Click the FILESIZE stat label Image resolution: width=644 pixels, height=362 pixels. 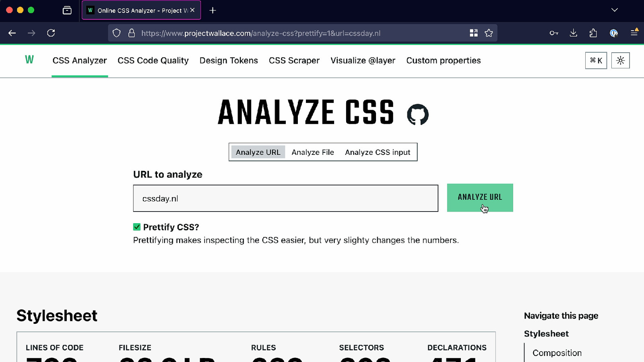[x=135, y=348]
